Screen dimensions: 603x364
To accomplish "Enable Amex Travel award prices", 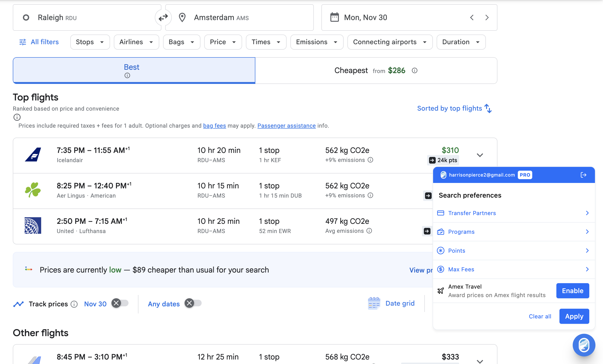I will 572,291.
